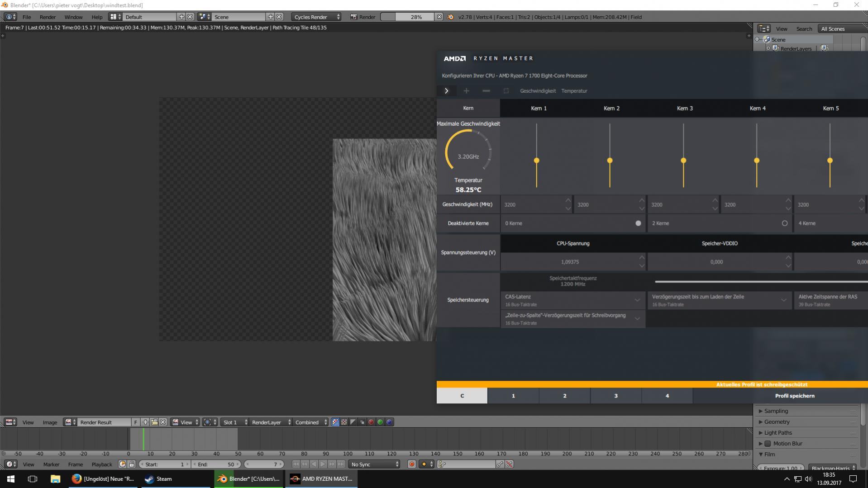Add a new scene with plus icon
The width and height of the screenshot is (868, 488).
[271, 17]
